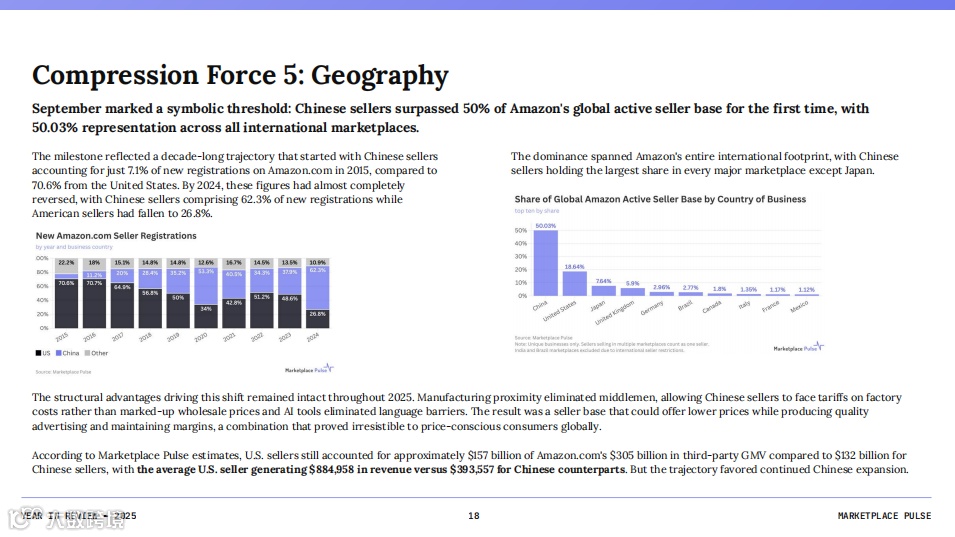Click the gray Other legend swatch
The height and width of the screenshot is (537, 955).
click(x=87, y=353)
